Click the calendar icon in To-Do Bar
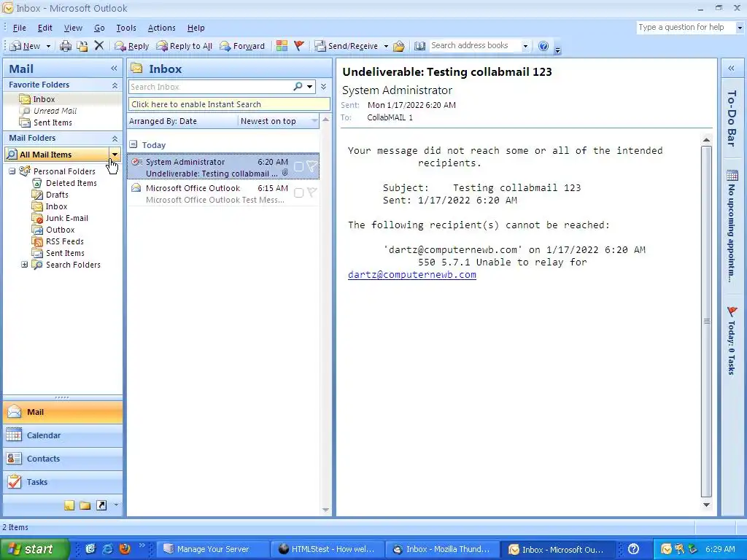Screen dimensions: 747x560 tap(732, 176)
